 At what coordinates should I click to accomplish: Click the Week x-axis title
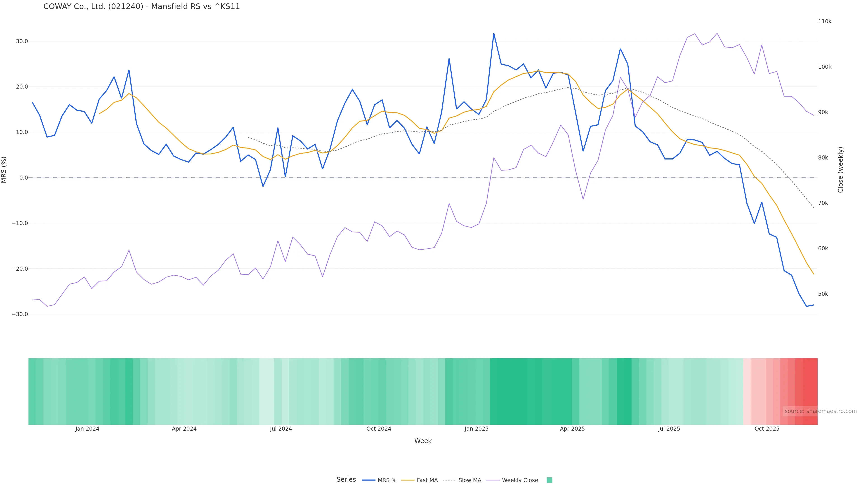pos(423,441)
